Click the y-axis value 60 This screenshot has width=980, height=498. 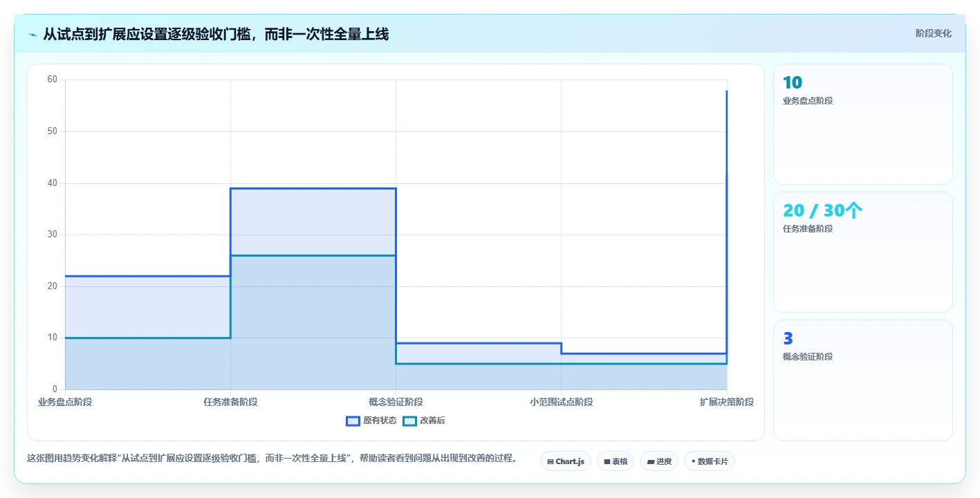point(53,80)
